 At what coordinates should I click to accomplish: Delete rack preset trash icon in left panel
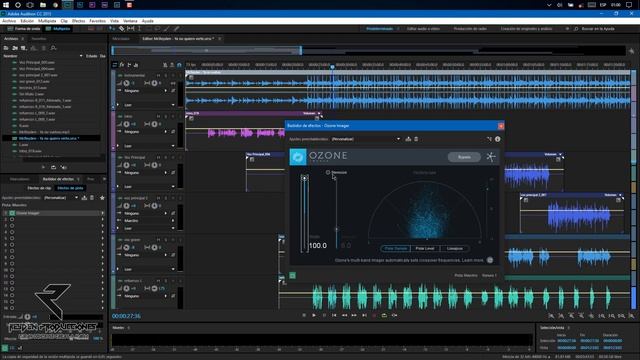coord(92,198)
